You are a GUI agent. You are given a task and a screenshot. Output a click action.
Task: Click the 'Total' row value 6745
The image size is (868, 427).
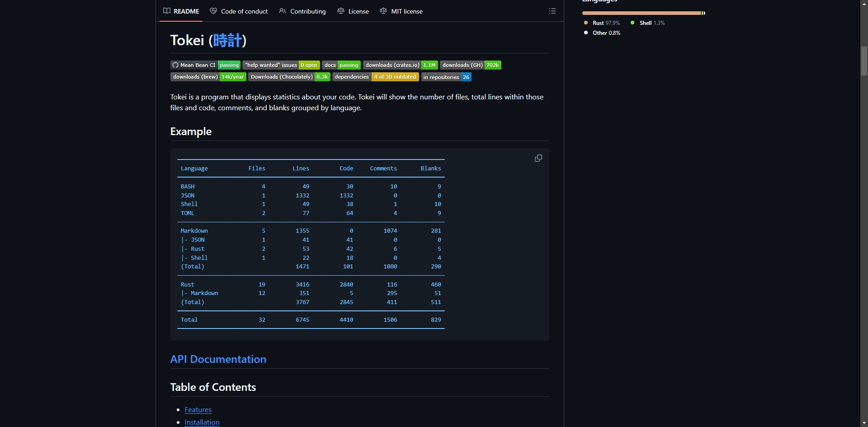tap(302, 320)
